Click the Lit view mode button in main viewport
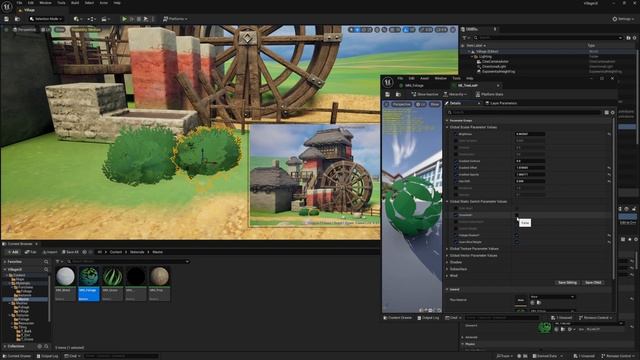 point(46,29)
